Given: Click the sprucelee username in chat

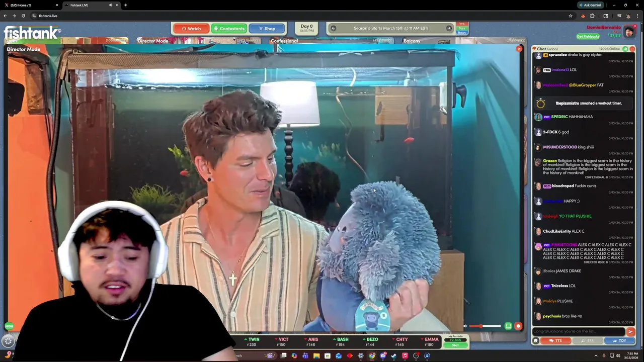Looking at the screenshot, I should pyautogui.click(x=559, y=55).
